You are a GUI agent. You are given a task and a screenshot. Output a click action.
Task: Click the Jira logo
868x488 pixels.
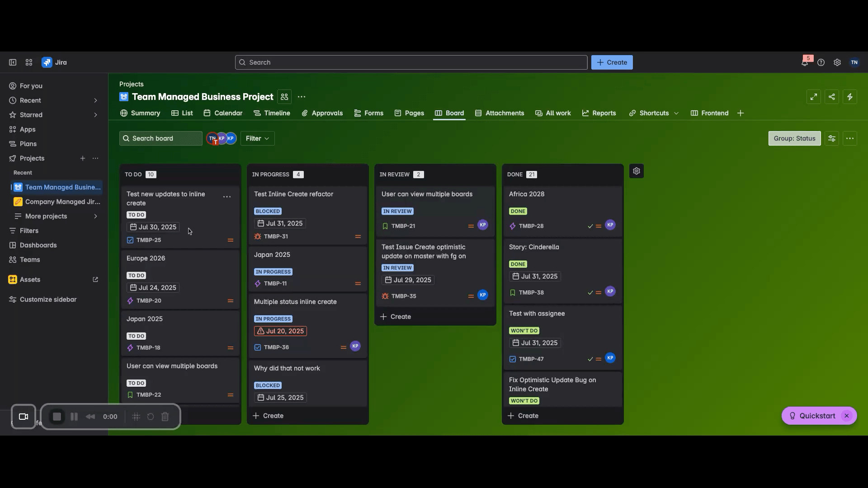[54, 62]
